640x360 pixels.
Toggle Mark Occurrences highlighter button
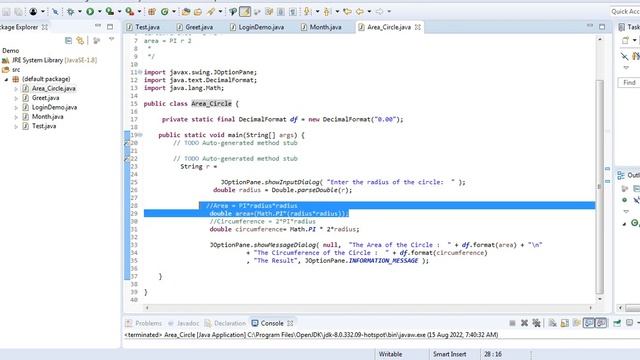[245, 12]
